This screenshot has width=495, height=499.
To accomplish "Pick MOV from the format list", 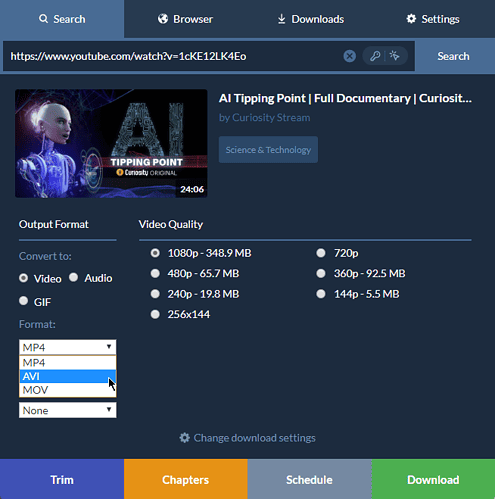I will click(x=68, y=390).
